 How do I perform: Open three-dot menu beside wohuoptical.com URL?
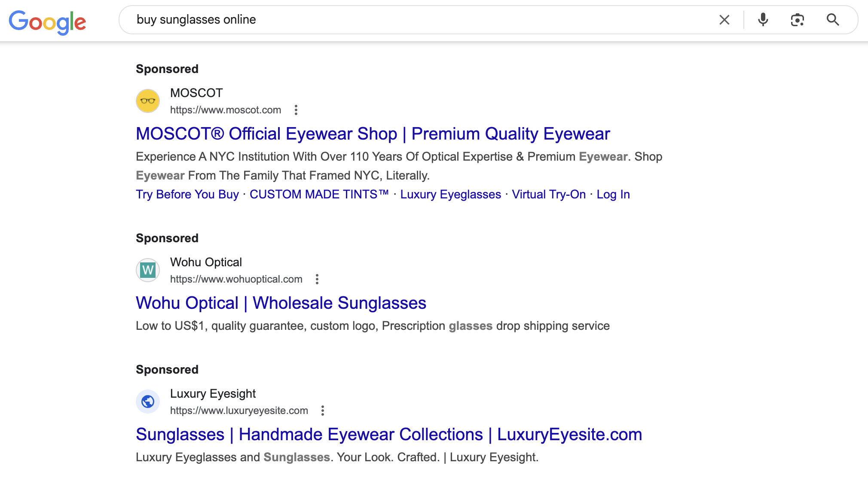317,279
